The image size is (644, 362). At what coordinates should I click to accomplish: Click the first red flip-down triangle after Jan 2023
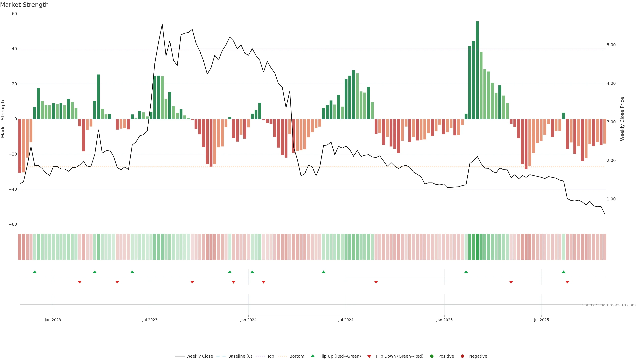pyautogui.click(x=80, y=282)
